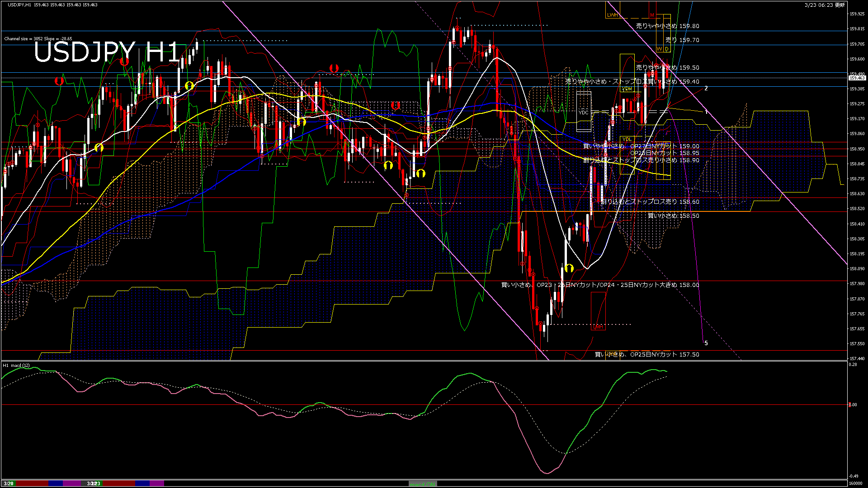Click the LWH weekly-high label box
The image size is (868, 488).
(x=612, y=15)
